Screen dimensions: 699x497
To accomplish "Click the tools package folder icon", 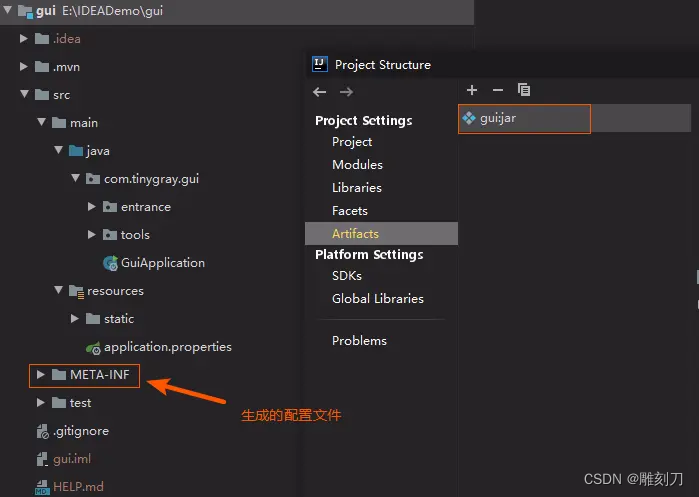I will [110, 235].
